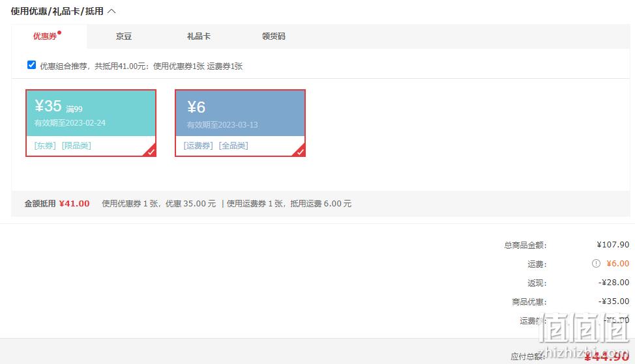This screenshot has height=364, width=635.
Task: Click the checkmark corner on ¥6 coupon
Action: (x=300, y=151)
